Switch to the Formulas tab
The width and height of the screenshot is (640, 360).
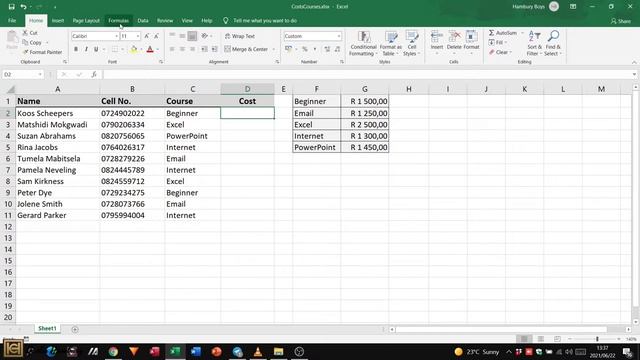pos(118,20)
